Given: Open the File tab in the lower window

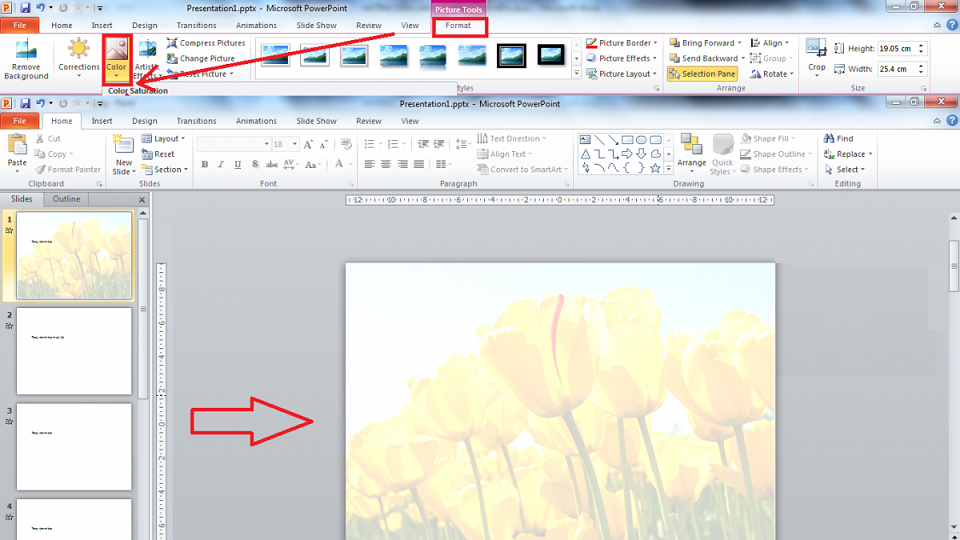Looking at the screenshot, I should (x=20, y=121).
